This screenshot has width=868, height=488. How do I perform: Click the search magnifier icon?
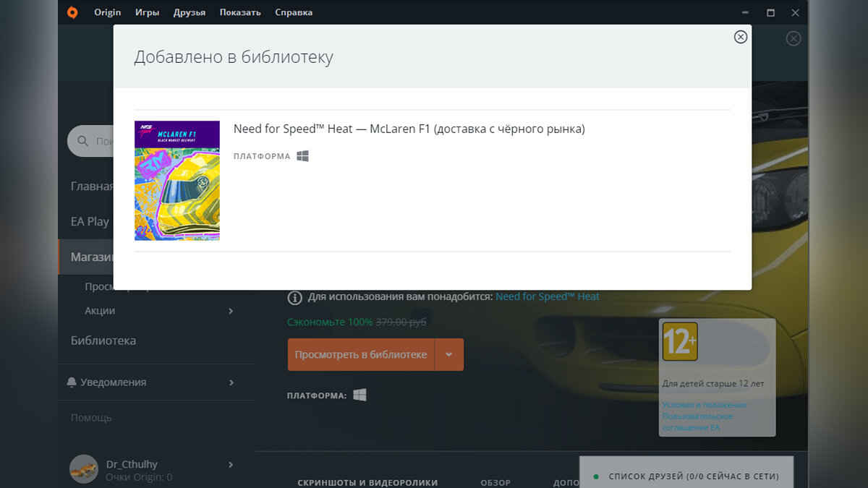pos(82,141)
